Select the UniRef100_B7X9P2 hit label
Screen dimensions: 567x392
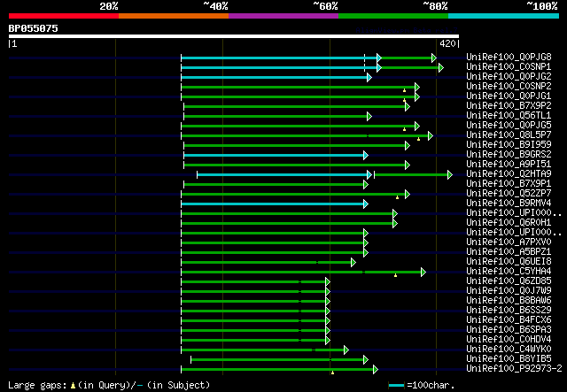point(509,105)
